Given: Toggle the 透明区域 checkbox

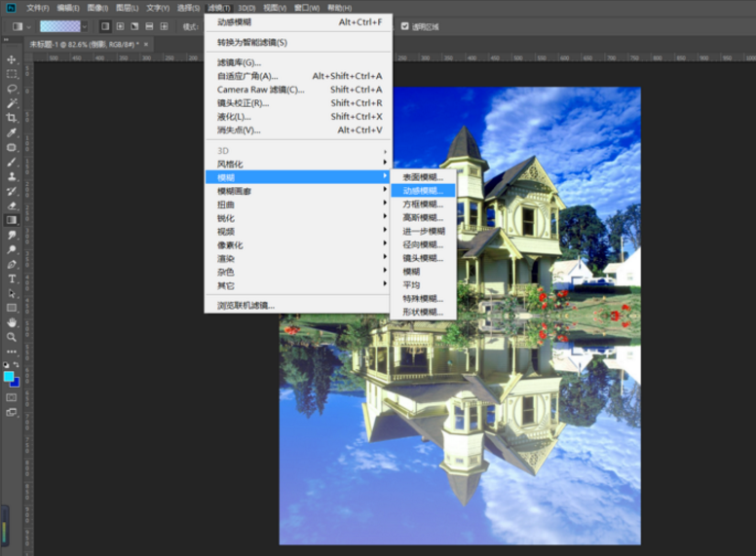Looking at the screenshot, I should (405, 26).
